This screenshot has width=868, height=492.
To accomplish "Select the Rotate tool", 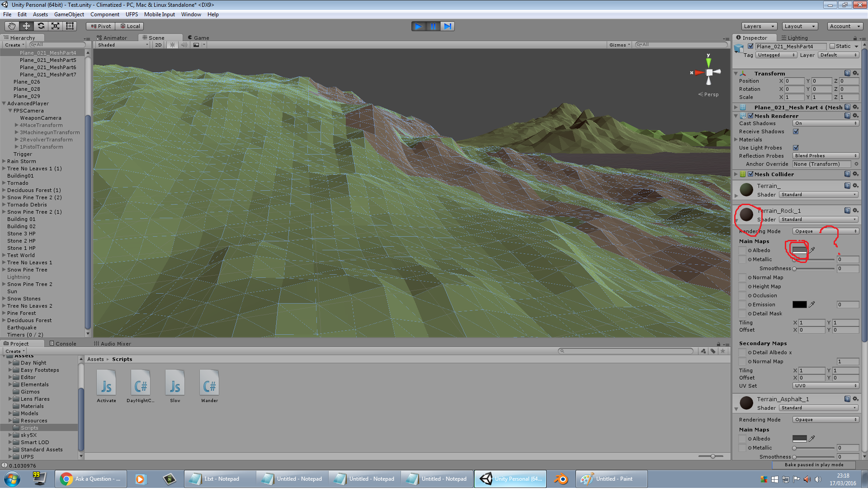I will pyautogui.click(x=41, y=26).
